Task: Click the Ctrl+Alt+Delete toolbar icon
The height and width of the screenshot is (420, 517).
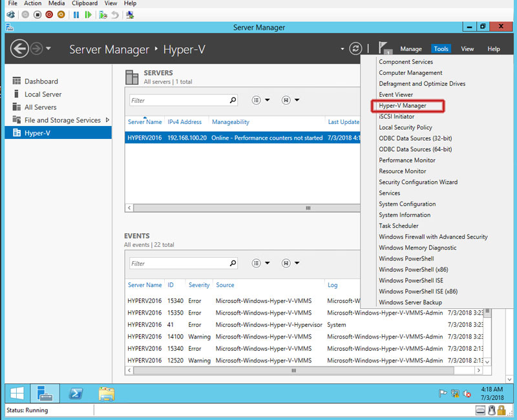Action: 10,15
